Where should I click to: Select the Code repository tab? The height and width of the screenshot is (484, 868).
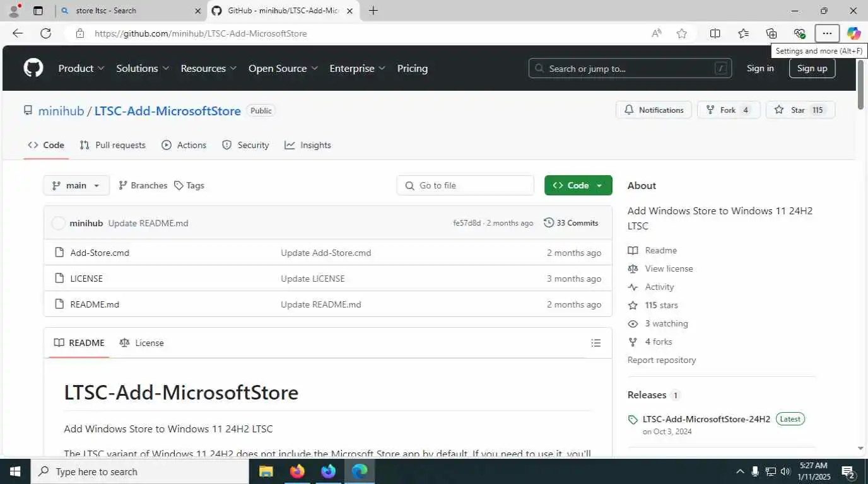click(46, 145)
